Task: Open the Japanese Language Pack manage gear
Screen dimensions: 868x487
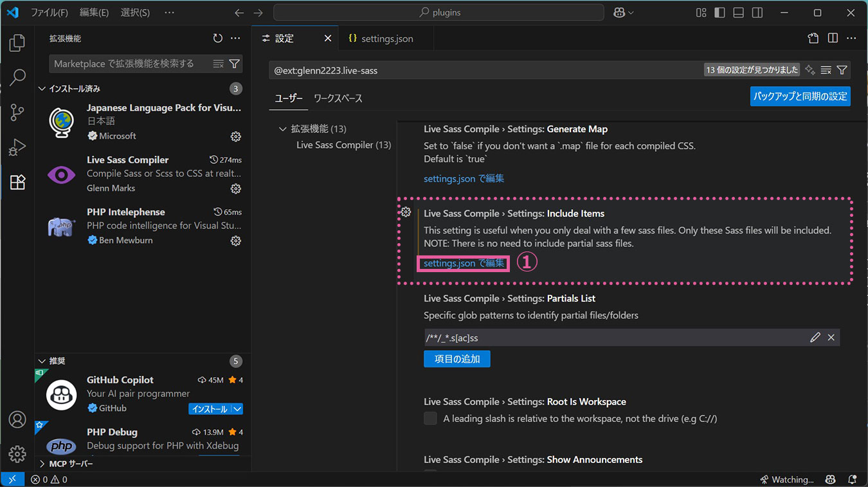Action: click(x=236, y=136)
